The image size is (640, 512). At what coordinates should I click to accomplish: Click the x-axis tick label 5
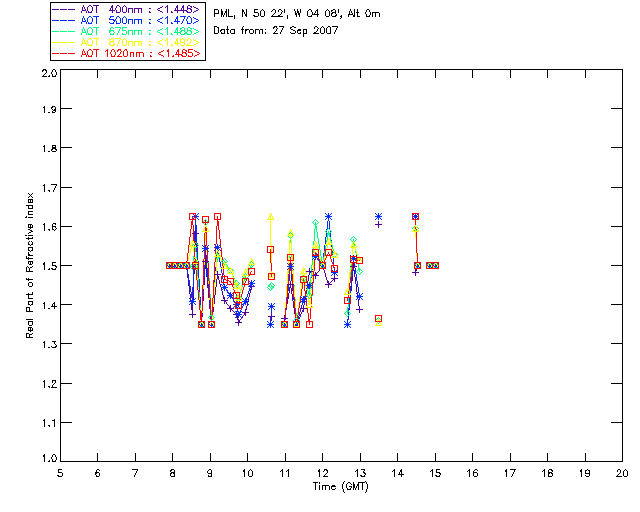click(x=60, y=473)
